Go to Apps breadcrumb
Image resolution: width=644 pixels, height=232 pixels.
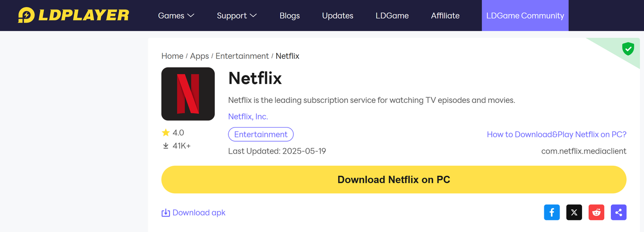[x=199, y=56]
